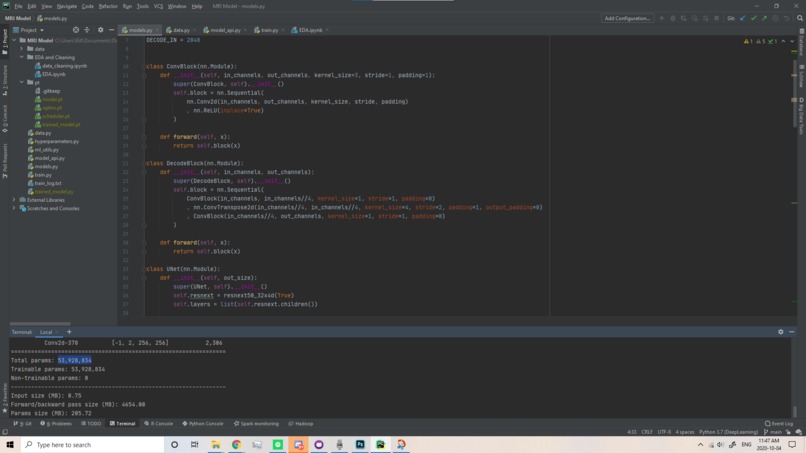Expand External Libraries node
The height and width of the screenshot is (453, 806).
coord(14,200)
